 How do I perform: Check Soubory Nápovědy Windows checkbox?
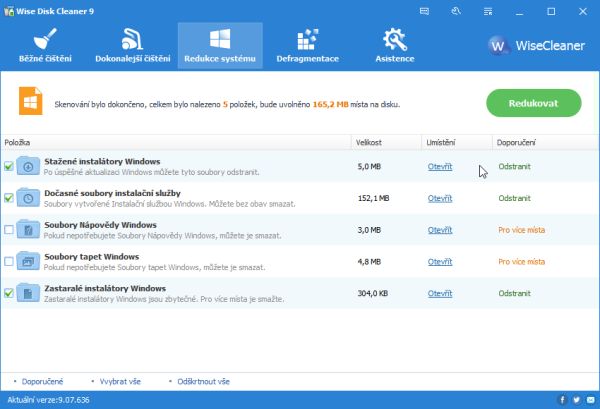(9, 230)
